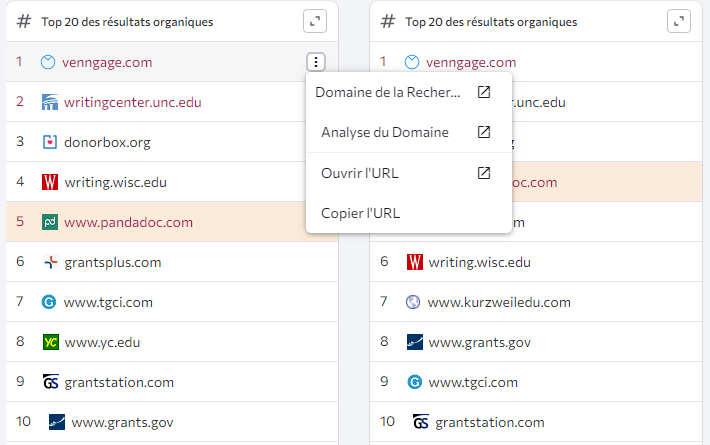
Task: Click www.tgci.com favicon in right list
Action: coord(415,382)
